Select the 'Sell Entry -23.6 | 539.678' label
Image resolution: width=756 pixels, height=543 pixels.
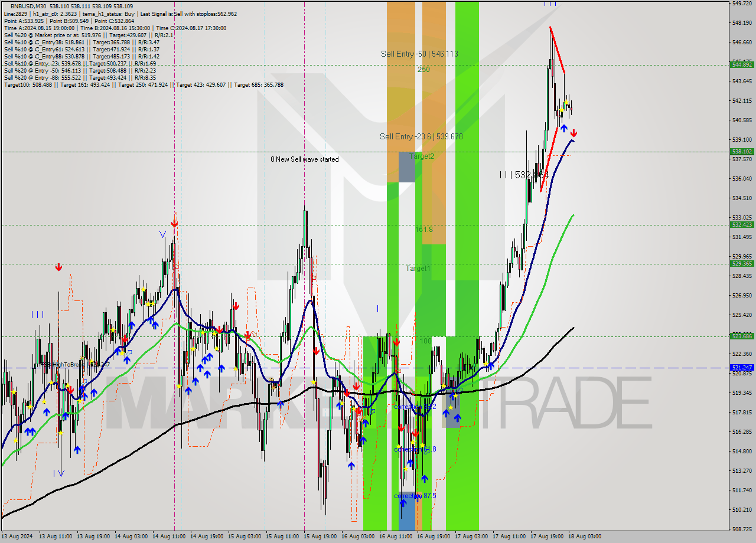(421, 136)
